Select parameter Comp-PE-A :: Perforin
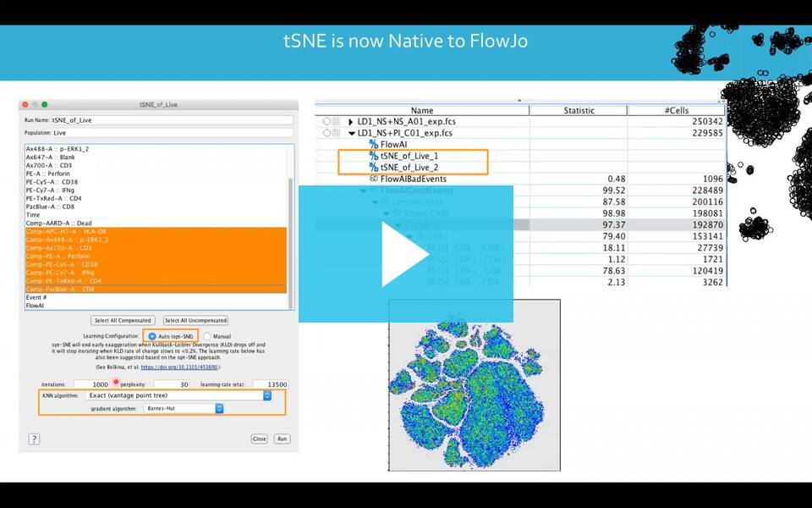Screen dimensions: 812x508 click(156, 256)
